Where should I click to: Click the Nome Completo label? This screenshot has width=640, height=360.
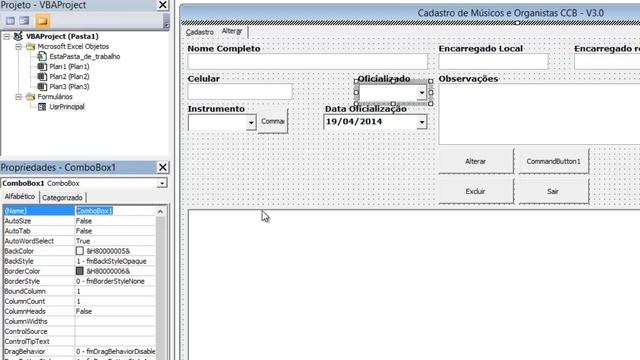point(224,49)
